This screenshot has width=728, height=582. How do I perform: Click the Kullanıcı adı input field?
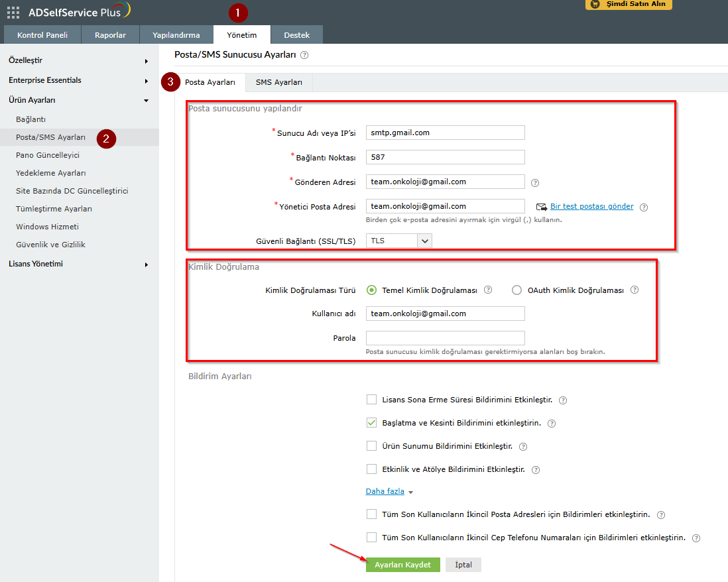pyautogui.click(x=446, y=314)
